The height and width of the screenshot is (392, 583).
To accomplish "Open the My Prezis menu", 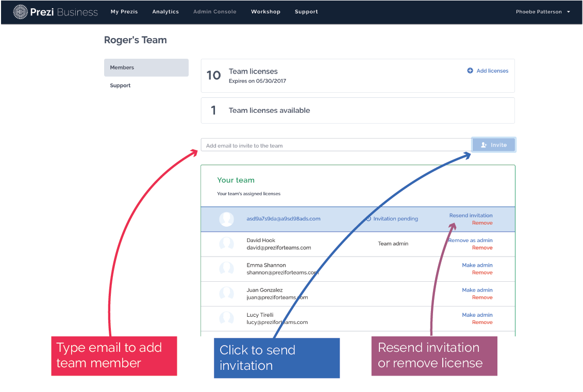I will [124, 12].
